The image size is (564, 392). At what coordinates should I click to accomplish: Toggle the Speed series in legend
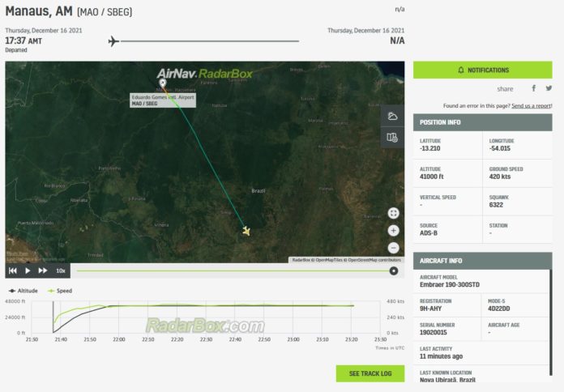click(60, 291)
